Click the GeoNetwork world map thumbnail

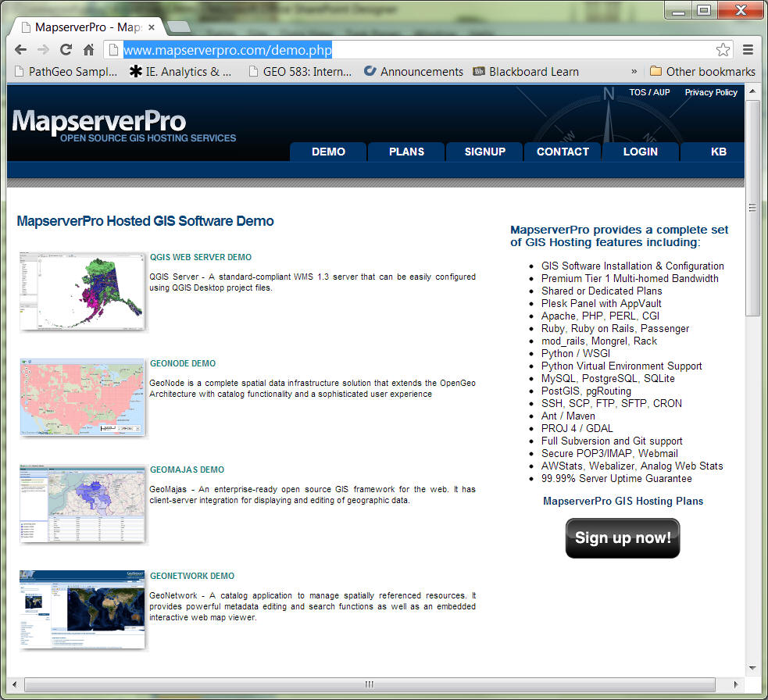(x=82, y=610)
